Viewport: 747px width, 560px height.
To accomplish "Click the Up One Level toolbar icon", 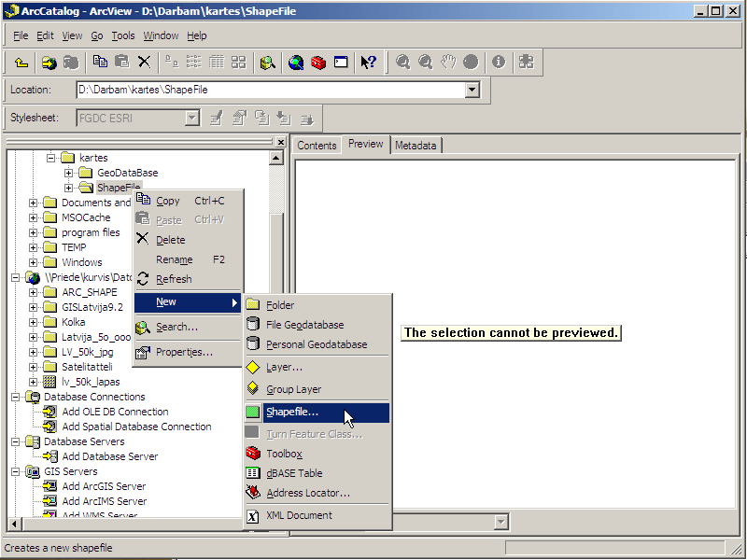I will (21, 63).
